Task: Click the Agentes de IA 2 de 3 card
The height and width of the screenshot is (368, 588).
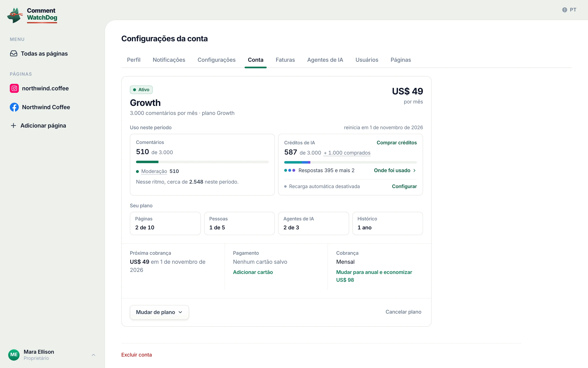Action: [x=313, y=223]
